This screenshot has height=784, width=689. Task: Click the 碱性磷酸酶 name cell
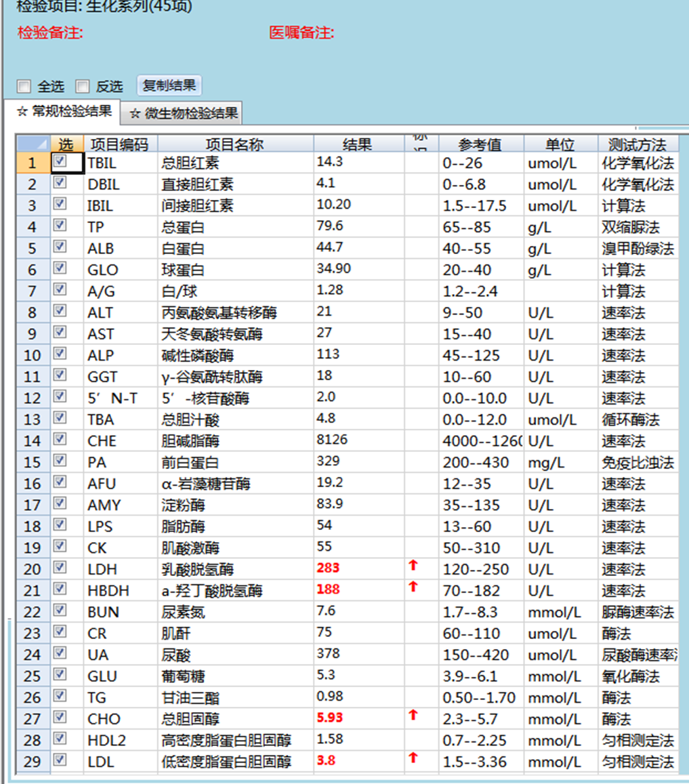point(236,356)
